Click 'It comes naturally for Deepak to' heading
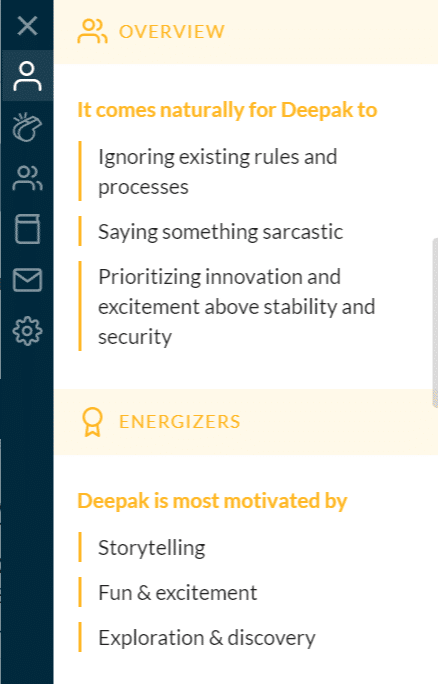Image resolution: width=438 pixels, height=684 pixels. click(x=227, y=109)
